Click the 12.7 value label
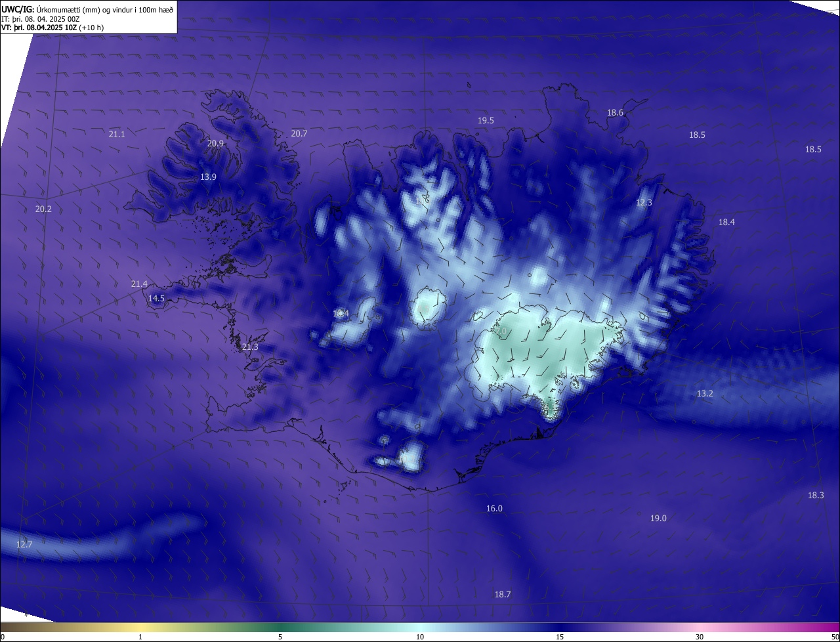 coord(24,544)
